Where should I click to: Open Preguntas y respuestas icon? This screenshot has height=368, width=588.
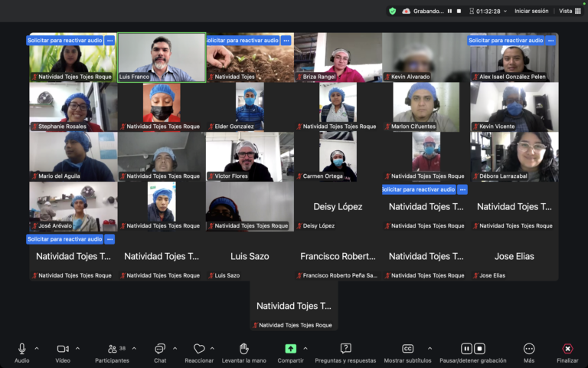tap(345, 349)
